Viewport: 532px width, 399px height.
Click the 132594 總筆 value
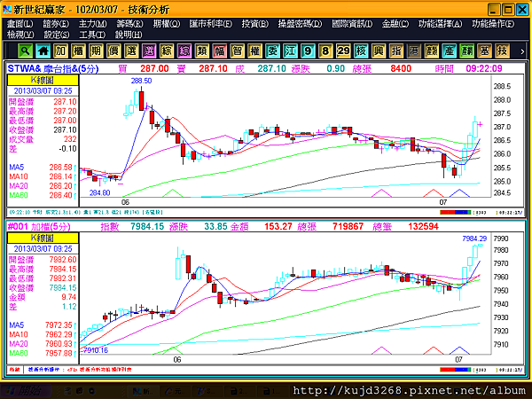(x=423, y=226)
